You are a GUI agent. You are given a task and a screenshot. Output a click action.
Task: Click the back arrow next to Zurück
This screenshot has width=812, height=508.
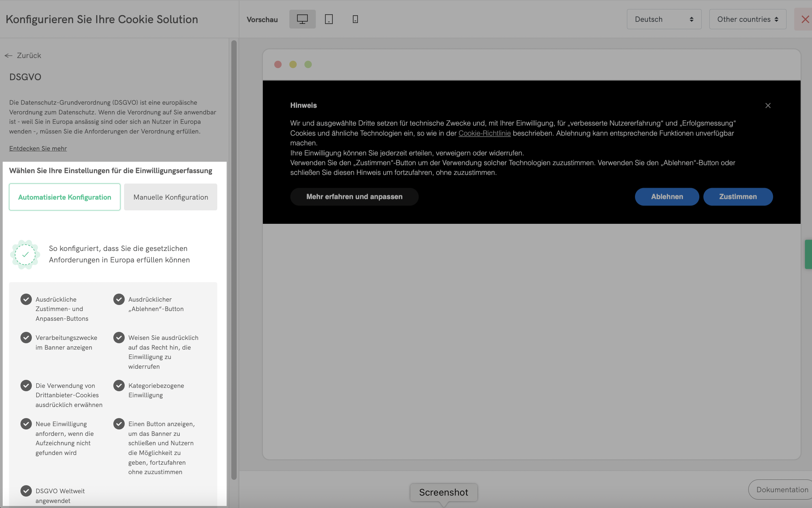(x=9, y=55)
